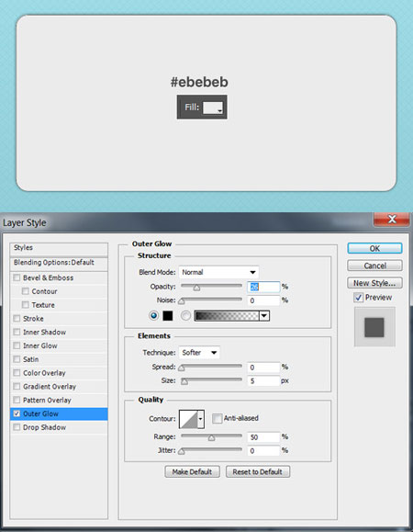The height and width of the screenshot is (532, 413).
Task: Click the Range value field
Action: pos(263,437)
